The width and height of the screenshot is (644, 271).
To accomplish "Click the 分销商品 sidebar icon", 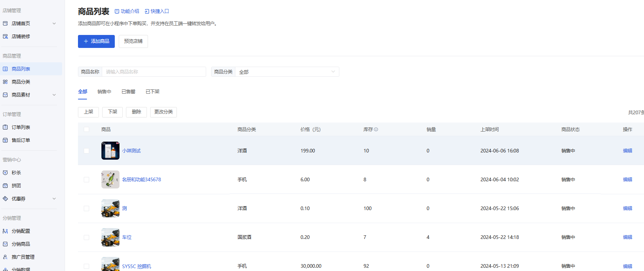I will [5, 244].
